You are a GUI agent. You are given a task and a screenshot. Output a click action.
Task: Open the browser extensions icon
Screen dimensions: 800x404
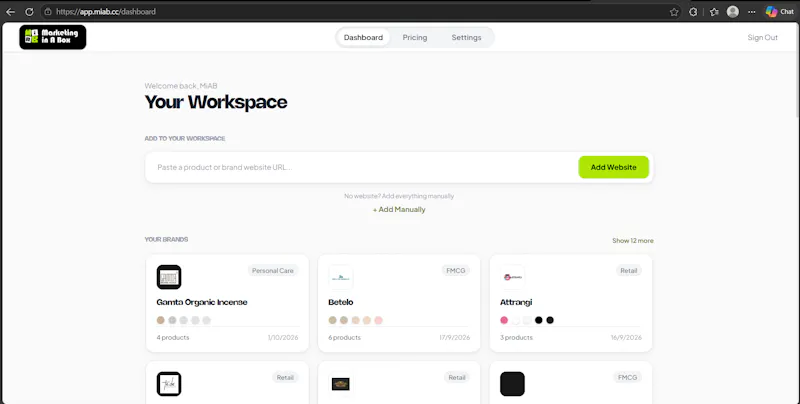tap(693, 12)
